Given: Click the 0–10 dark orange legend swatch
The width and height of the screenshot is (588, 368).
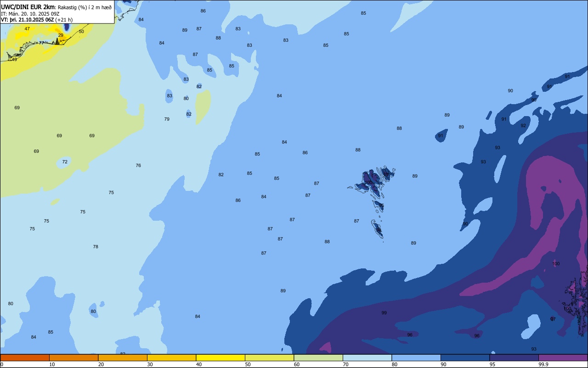Looking at the screenshot, I should 25,357.
